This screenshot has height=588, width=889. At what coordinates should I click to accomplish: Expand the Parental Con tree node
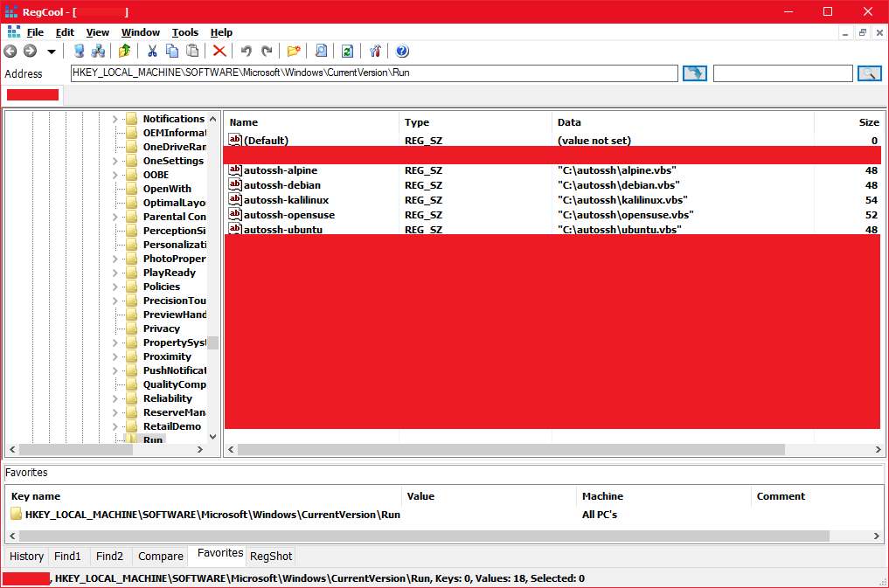pyautogui.click(x=115, y=217)
